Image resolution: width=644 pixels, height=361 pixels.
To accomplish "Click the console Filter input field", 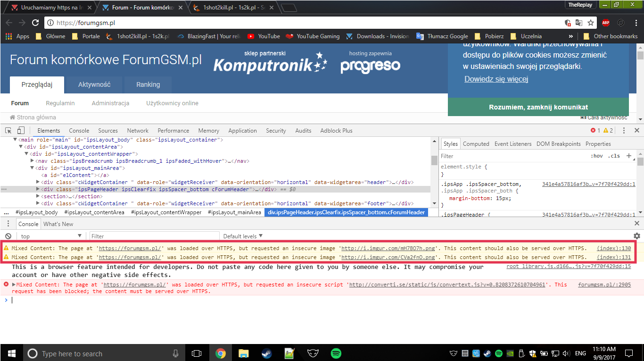I will (x=155, y=236).
